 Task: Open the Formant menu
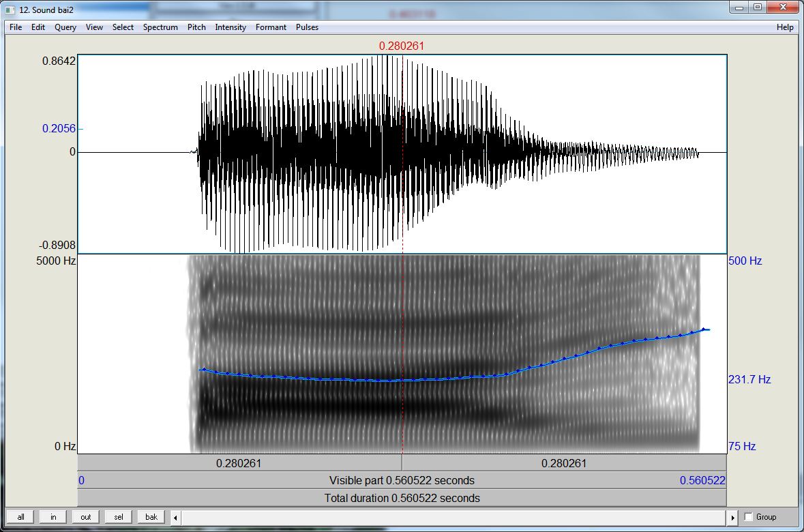tap(271, 27)
